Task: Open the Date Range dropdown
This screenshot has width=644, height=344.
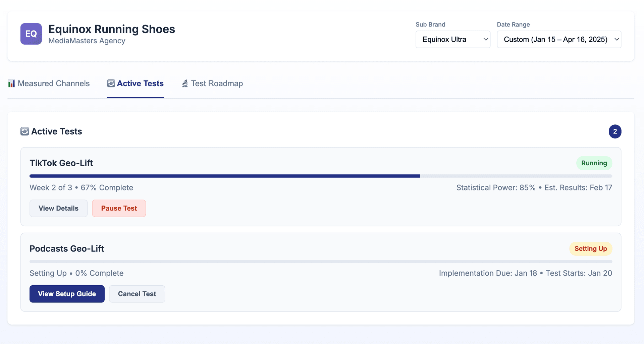Action: (x=559, y=40)
